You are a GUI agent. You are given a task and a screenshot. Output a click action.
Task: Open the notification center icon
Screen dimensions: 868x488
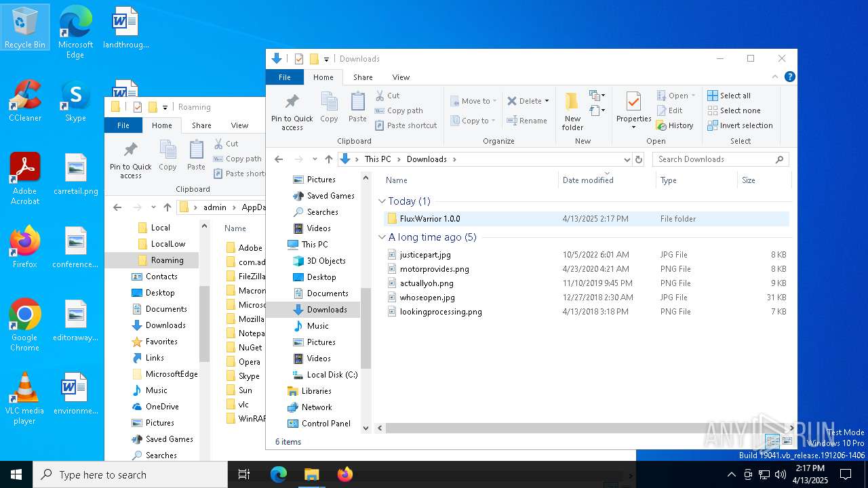coord(846,474)
